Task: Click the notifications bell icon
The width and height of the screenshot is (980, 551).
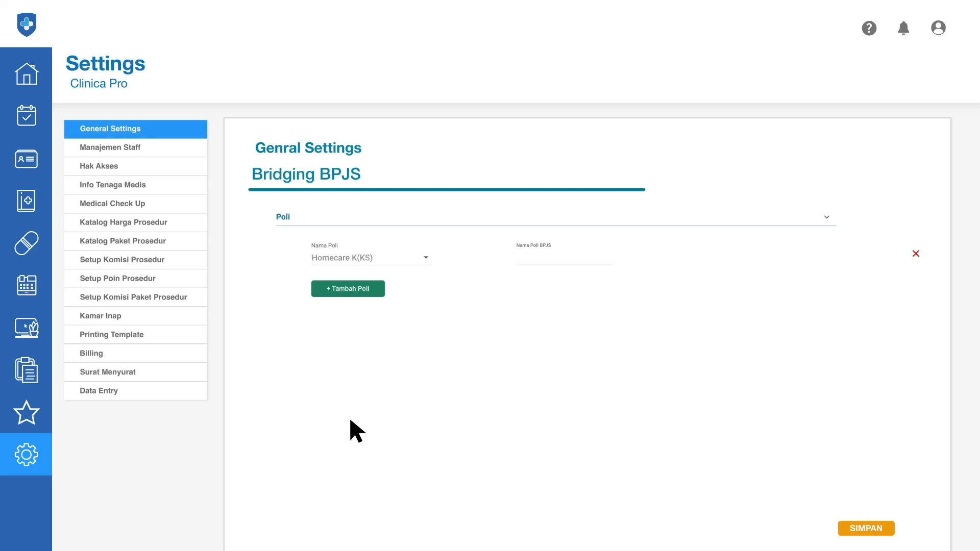Action: point(903,28)
